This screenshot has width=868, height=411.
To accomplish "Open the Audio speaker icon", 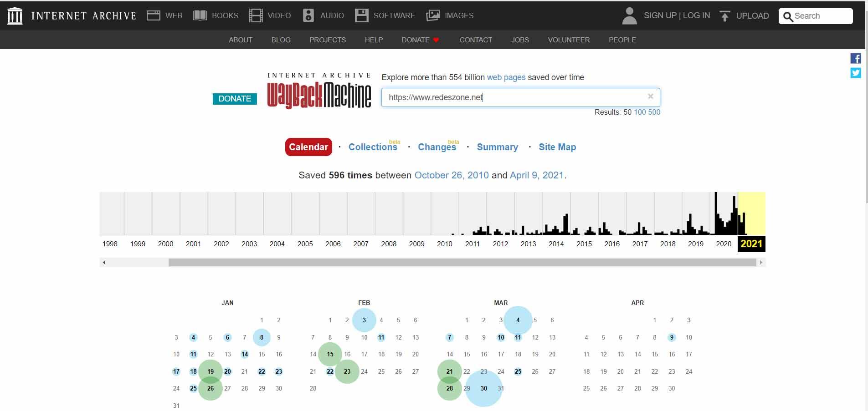I will (308, 15).
